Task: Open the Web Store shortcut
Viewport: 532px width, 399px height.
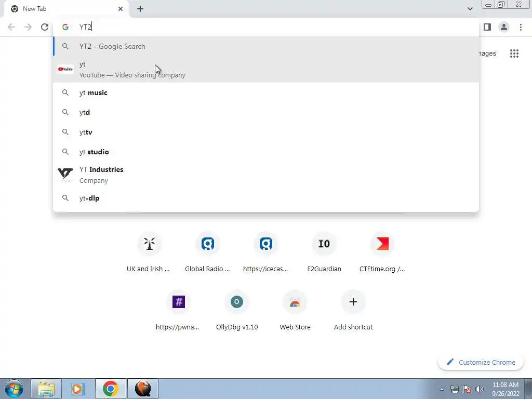Action: point(295,311)
